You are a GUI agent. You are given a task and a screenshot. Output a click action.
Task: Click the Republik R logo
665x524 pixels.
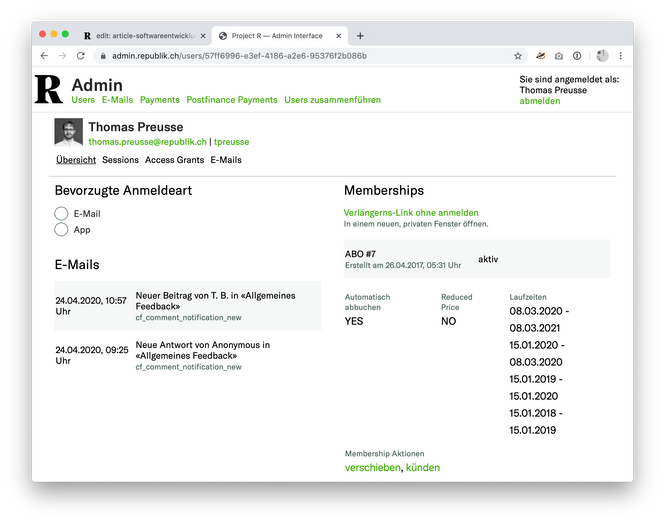pos(48,89)
